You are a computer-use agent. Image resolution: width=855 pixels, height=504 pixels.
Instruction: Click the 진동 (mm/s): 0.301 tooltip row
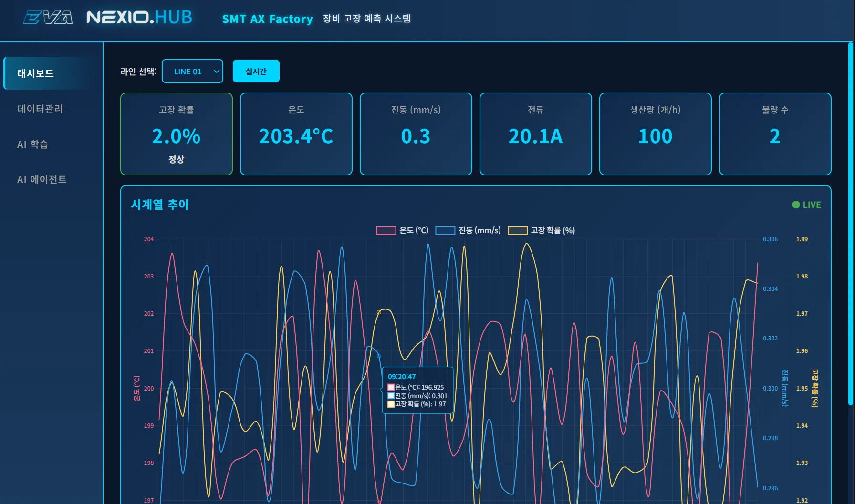(417, 396)
